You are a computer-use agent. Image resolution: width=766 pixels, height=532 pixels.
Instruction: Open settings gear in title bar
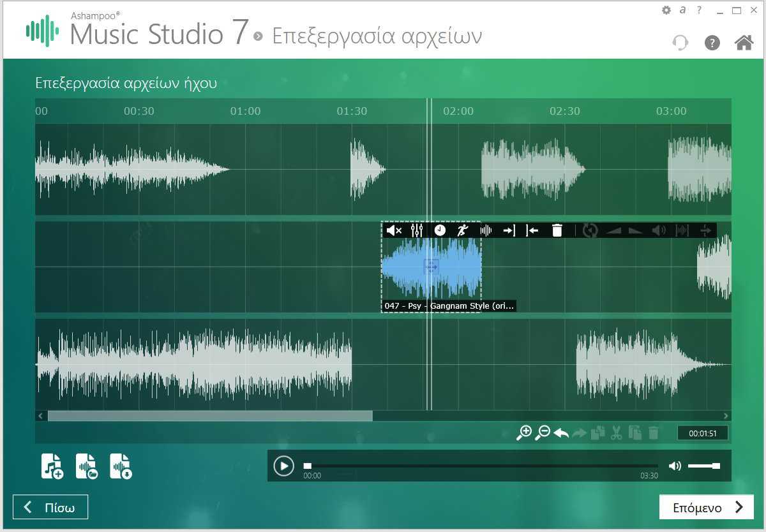tap(666, 10)
